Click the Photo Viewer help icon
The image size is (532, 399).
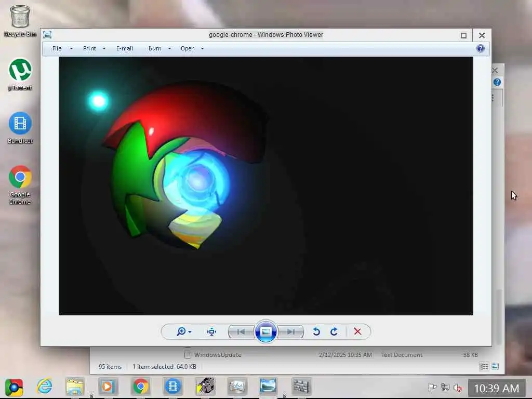[x=481, y=48]
